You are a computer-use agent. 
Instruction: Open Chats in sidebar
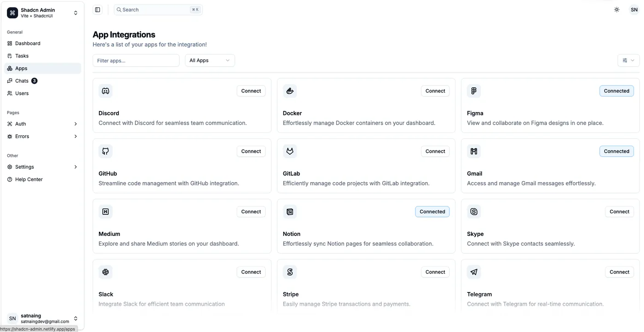(x=42, y=81)
